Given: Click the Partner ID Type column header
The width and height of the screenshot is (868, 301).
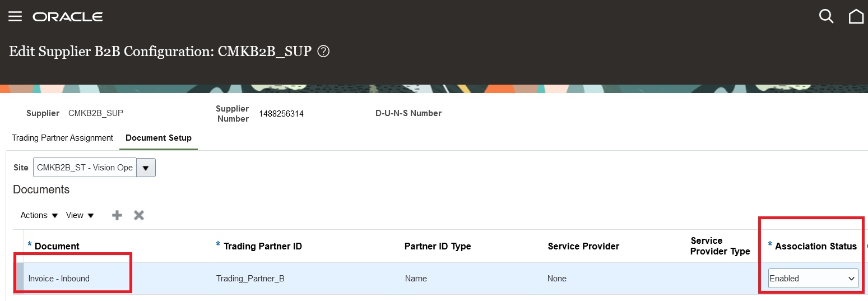Looking at the screenshot, I should point(438,246).
